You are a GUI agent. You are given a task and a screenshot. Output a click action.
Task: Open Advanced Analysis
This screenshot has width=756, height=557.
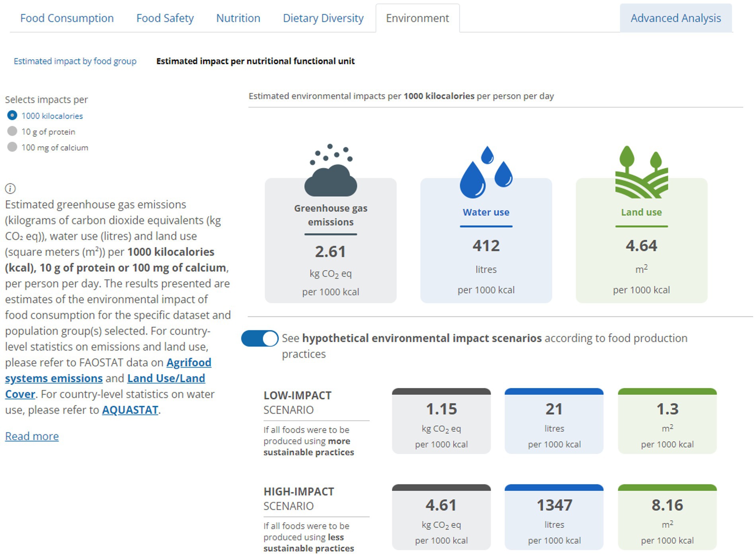click(x=675, y=18)
